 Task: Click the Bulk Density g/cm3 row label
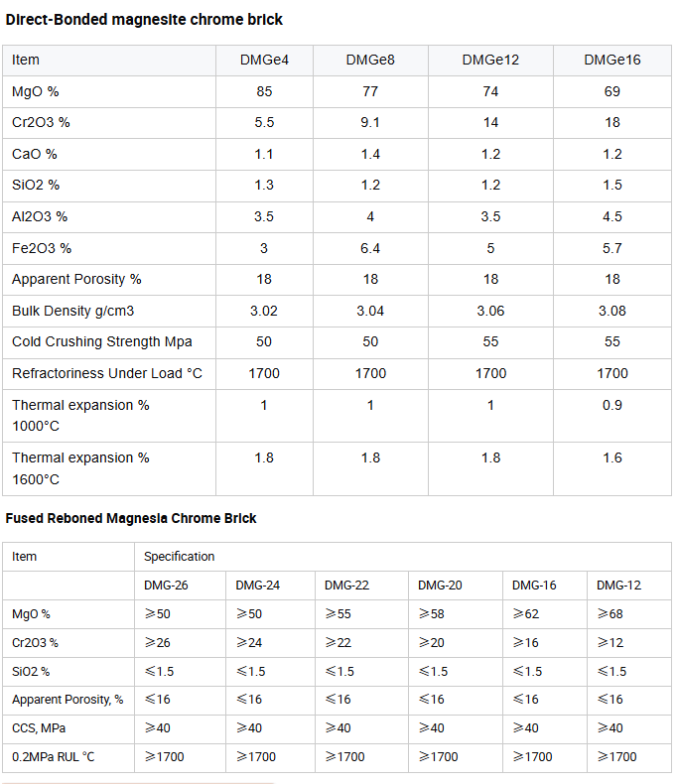point(73,311)
